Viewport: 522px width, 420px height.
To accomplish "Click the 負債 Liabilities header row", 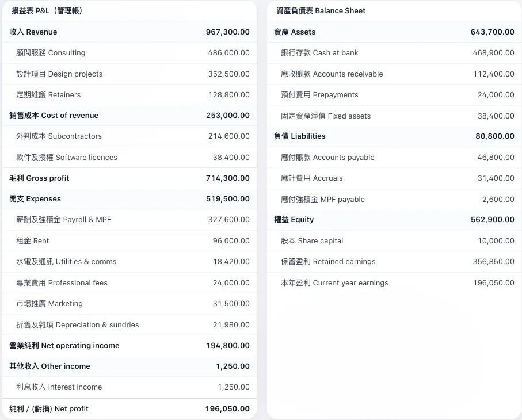I will [x=394, y=136].
